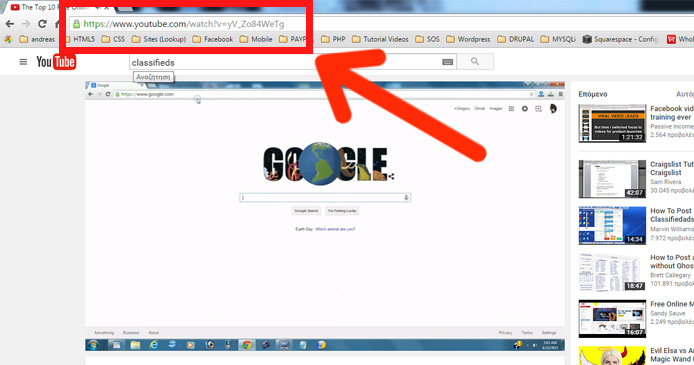
Task: Reload the page with the refresh icon
Action: coord(42,24)
